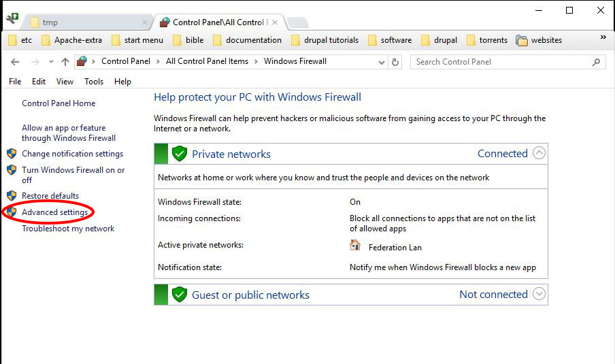Show more bookmarks with double chevron
The image size is (615, 364).
(x=603, y=37)
